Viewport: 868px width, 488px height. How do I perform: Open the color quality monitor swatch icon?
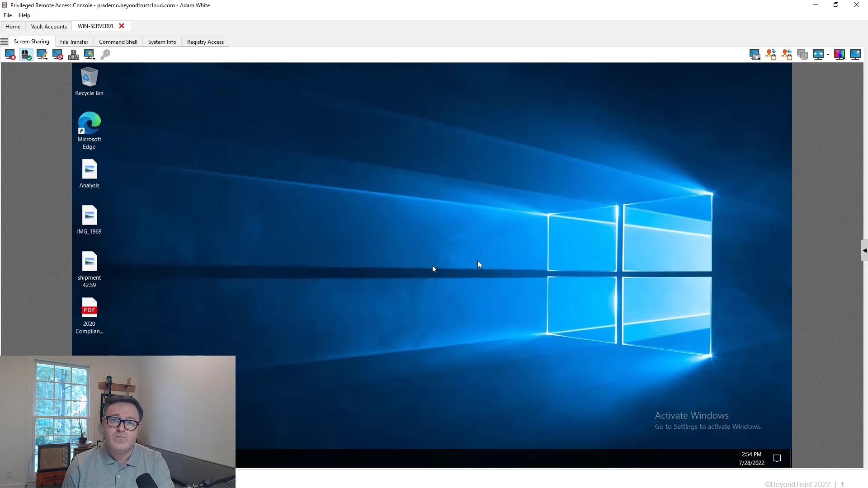pyautogui.click(x=840, y=55)
